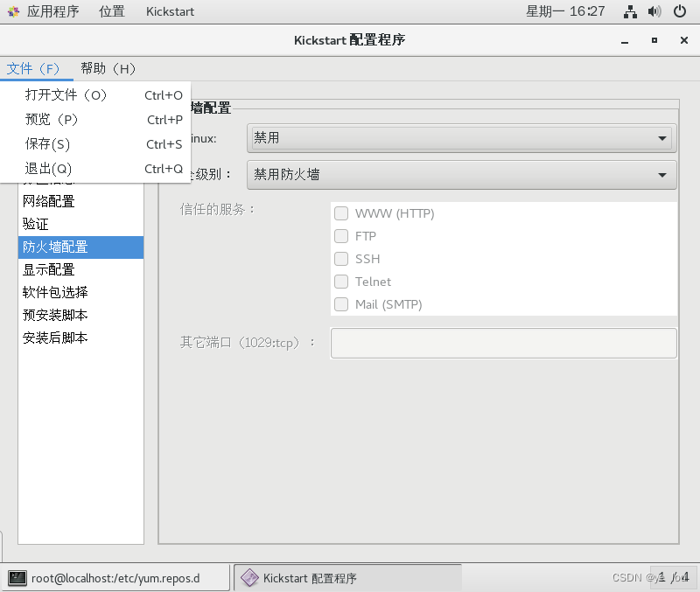Click the applications foot icon at top left

(x=12, y=11)
